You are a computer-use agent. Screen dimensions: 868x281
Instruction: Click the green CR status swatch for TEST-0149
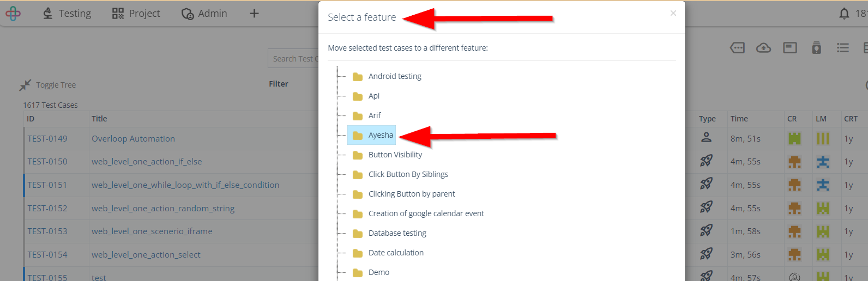794,139
